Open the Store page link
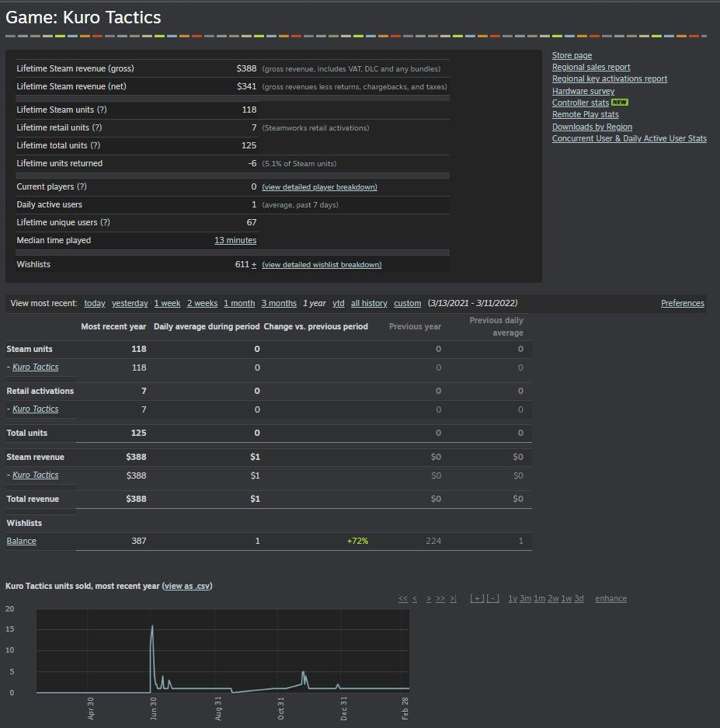 (572, 55)
